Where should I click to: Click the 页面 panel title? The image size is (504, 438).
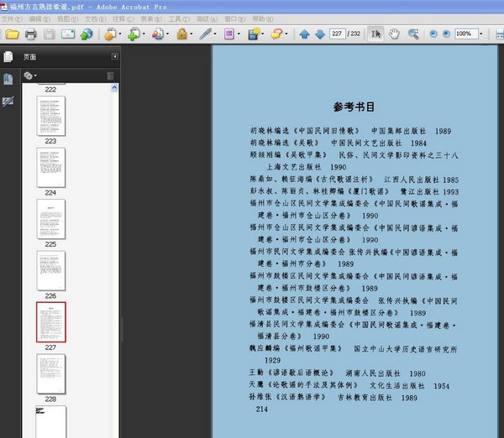(x=29, y=57)
